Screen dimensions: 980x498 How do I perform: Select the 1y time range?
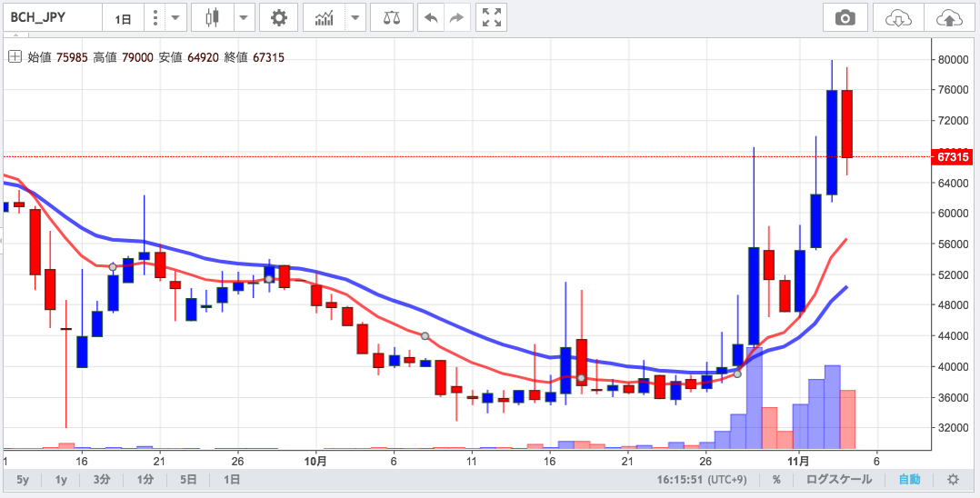[x=61, y=480]
